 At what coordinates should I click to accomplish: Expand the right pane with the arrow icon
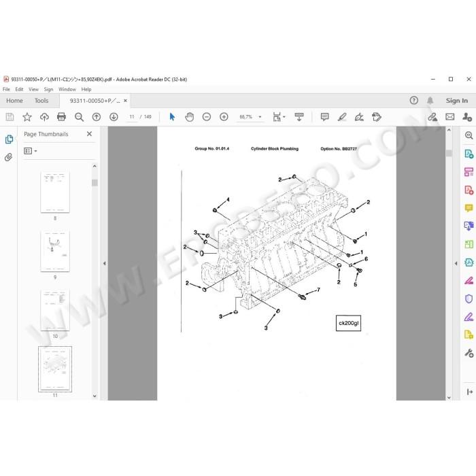[469, 392]
